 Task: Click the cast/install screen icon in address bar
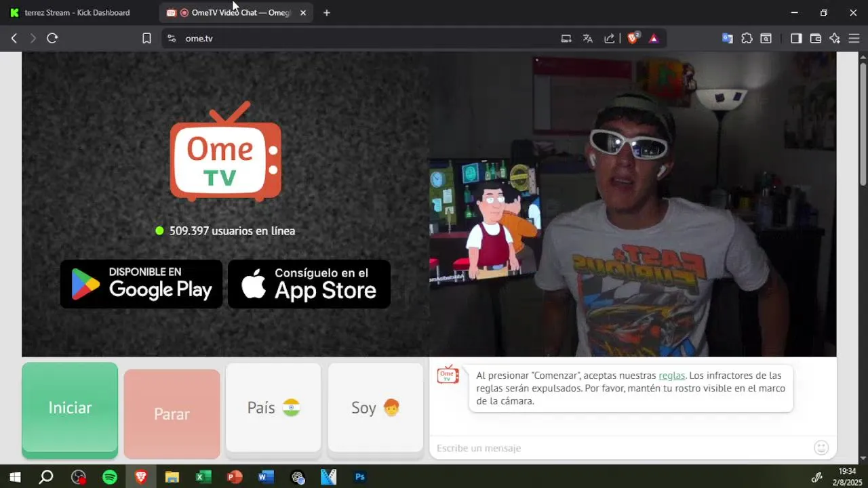click(566, 39)
